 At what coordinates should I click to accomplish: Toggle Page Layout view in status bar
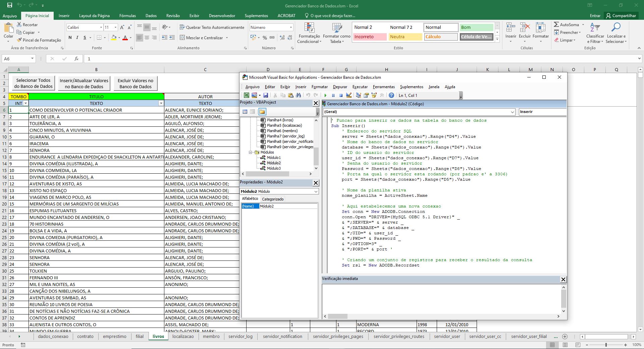(x=565, y=345)
